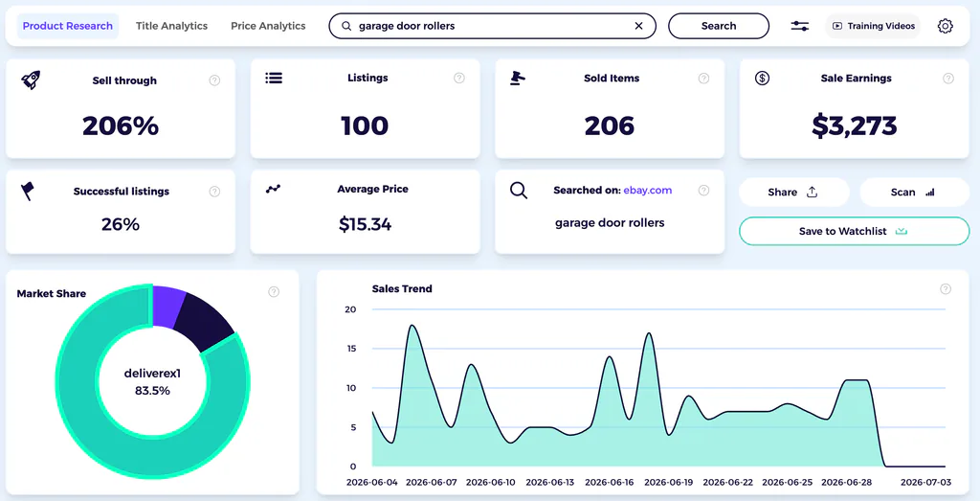Click the 26% successful listings value
The image size is (980, 501).
pos(121,224)
